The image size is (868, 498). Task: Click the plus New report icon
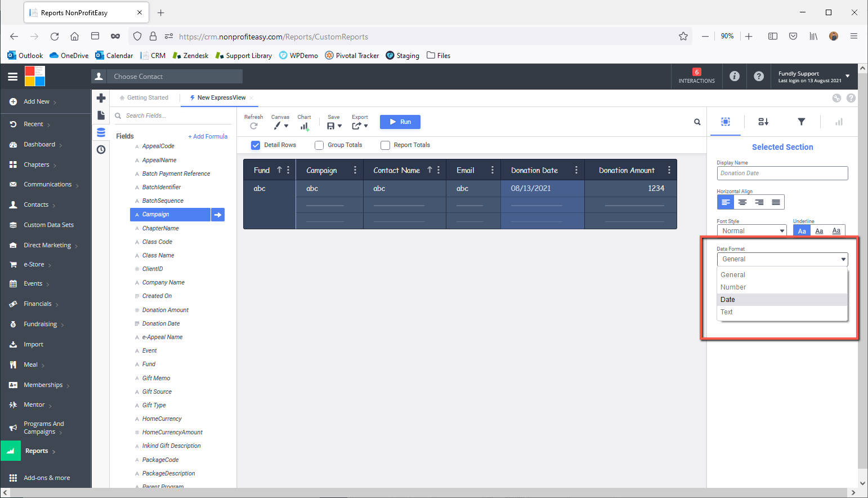point(101,98)
